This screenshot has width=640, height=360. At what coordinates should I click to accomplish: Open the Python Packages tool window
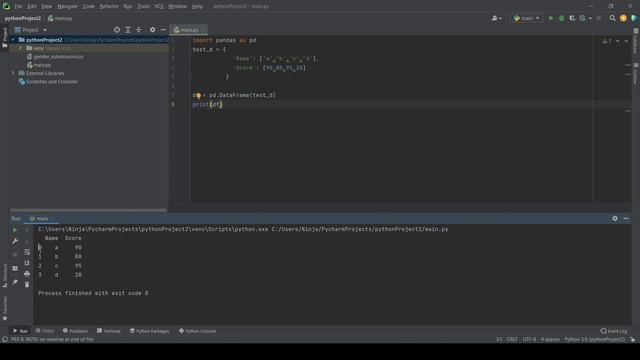(149, 331)
